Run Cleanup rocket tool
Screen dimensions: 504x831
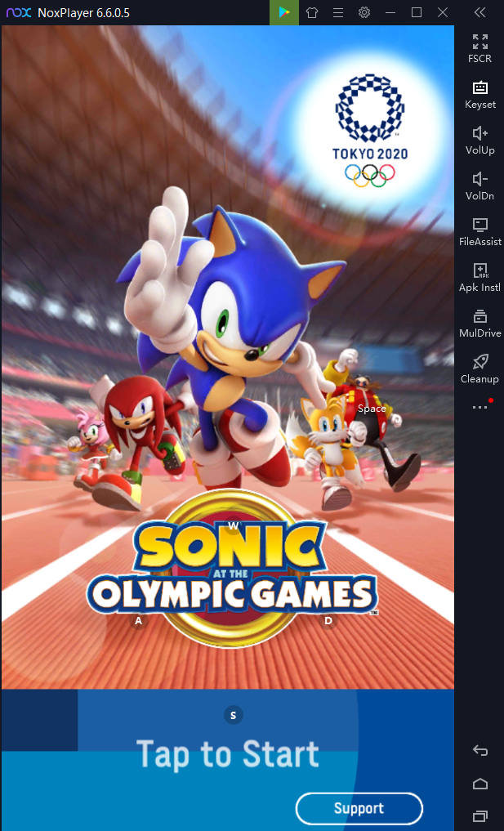click(x=479, y=369)
